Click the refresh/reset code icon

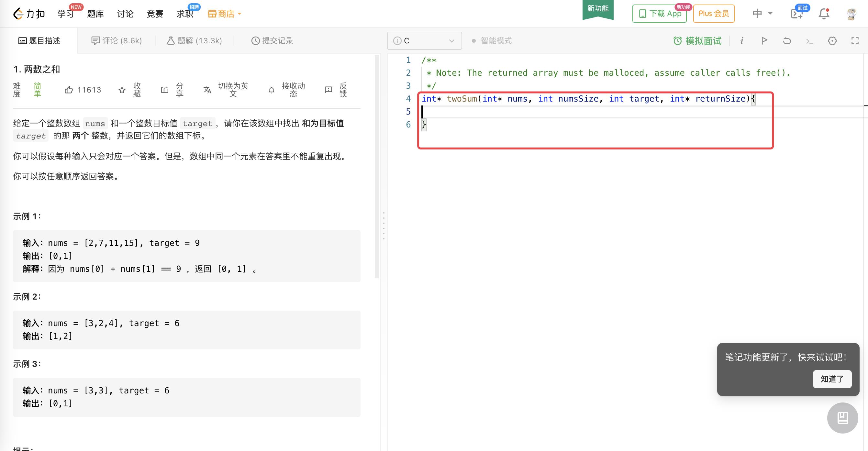[x=787, y=41]
